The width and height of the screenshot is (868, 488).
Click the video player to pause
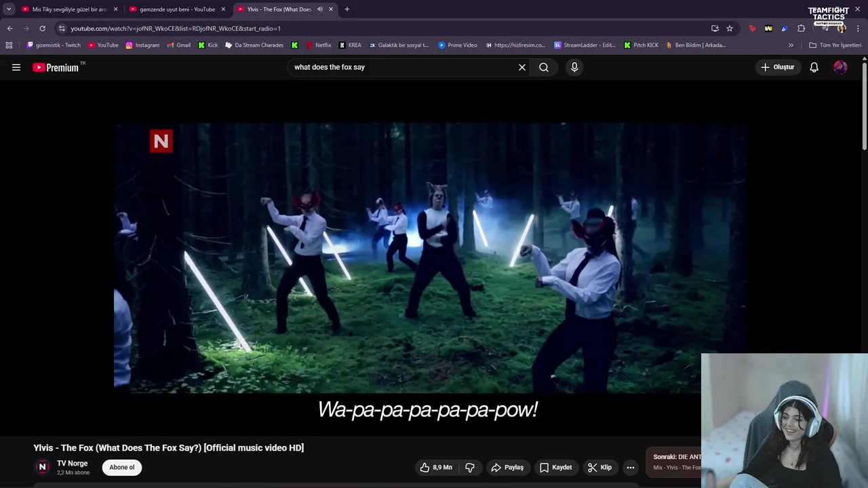(x=430, y=258)
